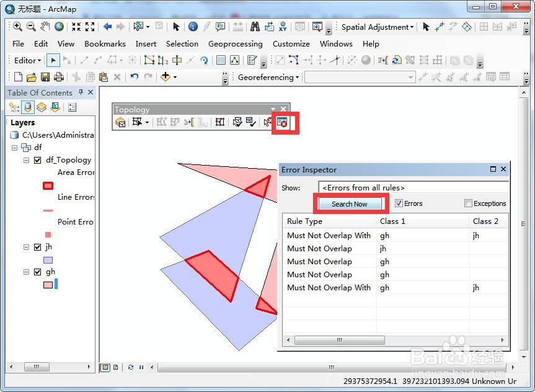
Task: Open the File menu
Action: tap(18, 44)
